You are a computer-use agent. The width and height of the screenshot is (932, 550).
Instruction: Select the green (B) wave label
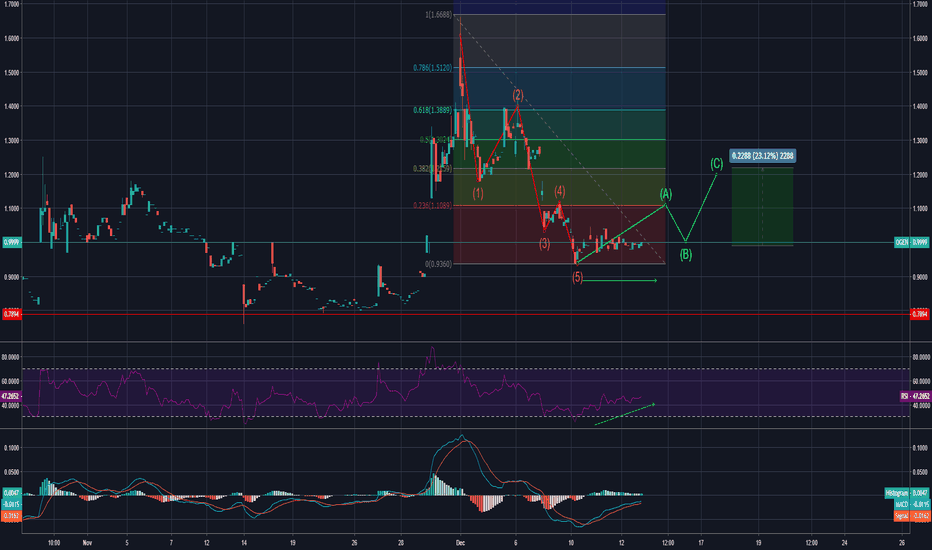coord(685,255)
